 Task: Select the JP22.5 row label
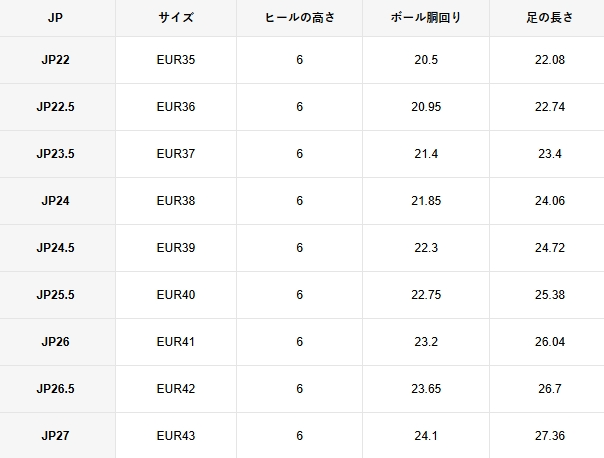55,107
